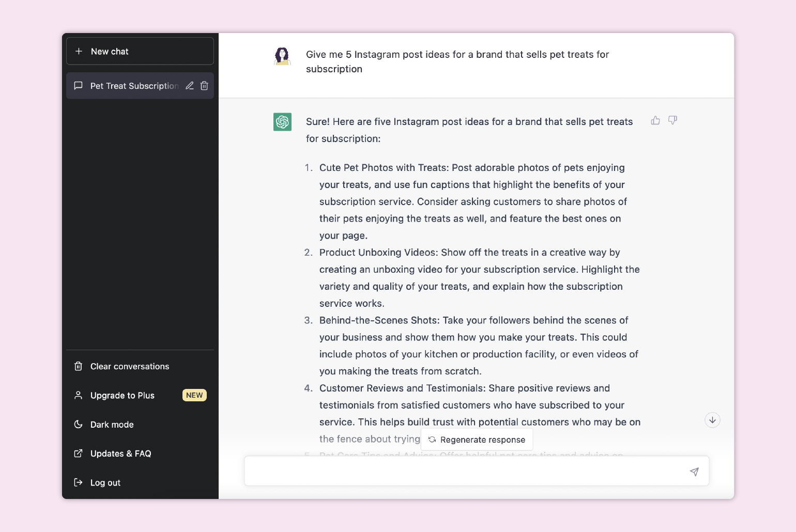796x532 pixels.
Task: Click the thumbs up feedback icon
Action: click(x=655, y=120)
